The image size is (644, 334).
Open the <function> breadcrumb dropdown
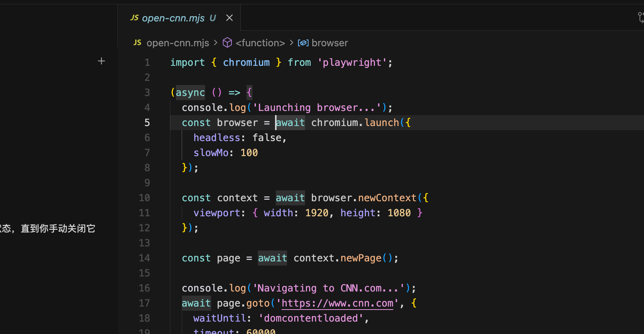click(260, 43)
